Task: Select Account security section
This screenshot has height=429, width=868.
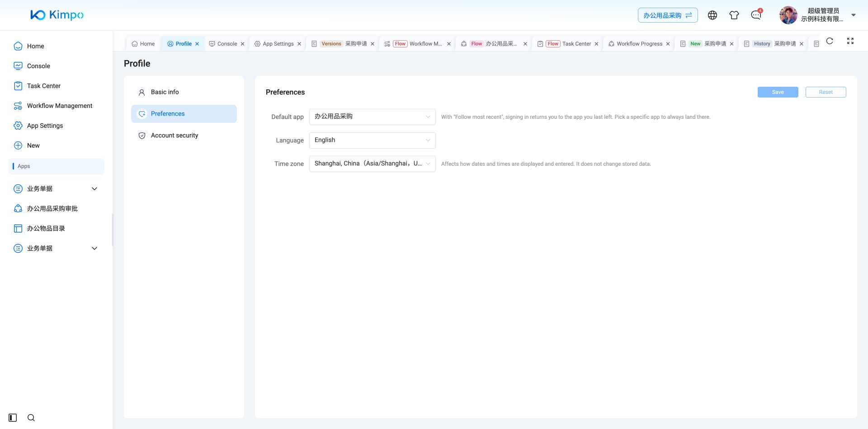Action: pyautogui.click(x=184, y=135)
